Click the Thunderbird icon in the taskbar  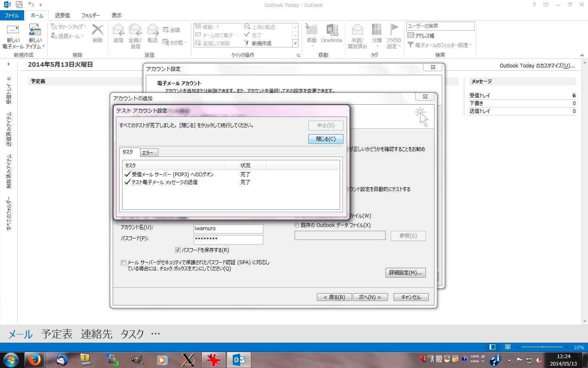[x=62, y=360]
